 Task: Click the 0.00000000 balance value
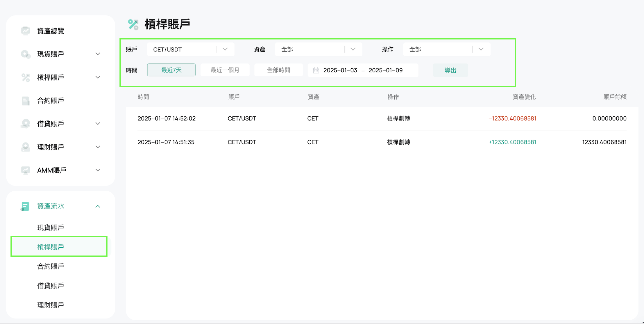609,118
